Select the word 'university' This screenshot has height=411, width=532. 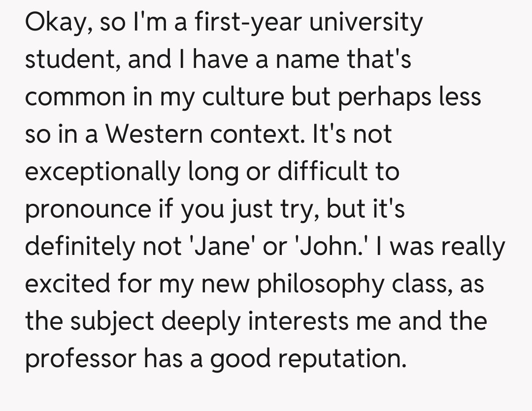pyautogui.click(x=370, y=23)
